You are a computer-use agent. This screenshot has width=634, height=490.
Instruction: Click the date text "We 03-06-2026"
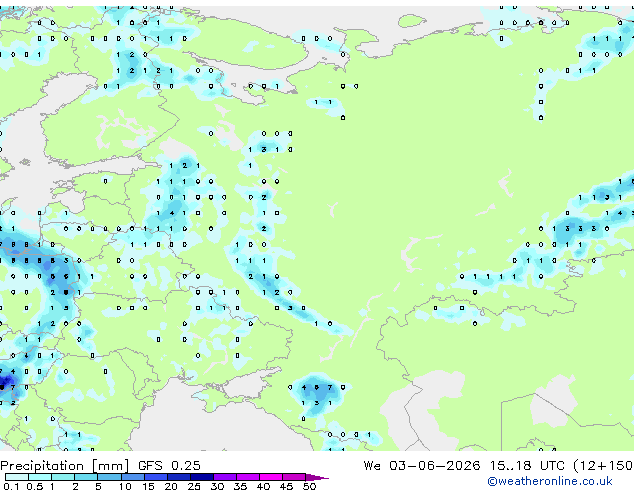422,466
